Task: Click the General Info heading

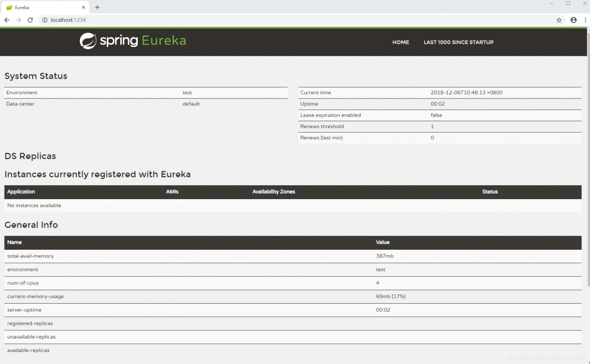Action: click(31, 225)
